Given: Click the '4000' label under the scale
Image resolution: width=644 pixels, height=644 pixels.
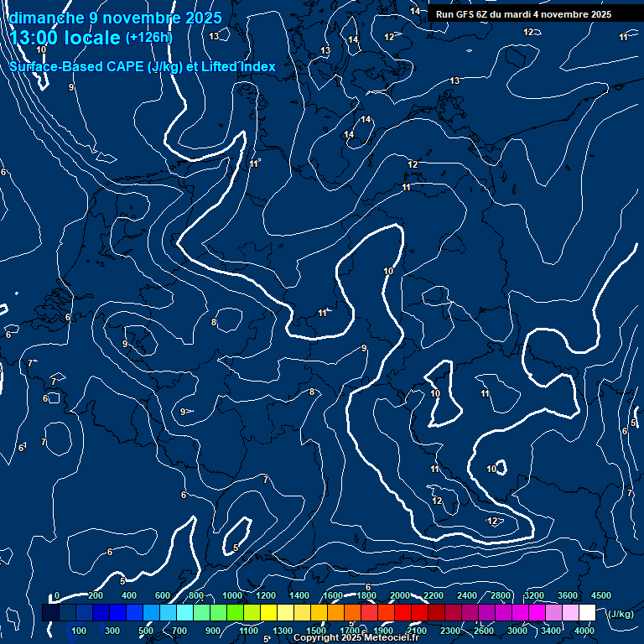Looking at the screenshot, I should point(584,631).
